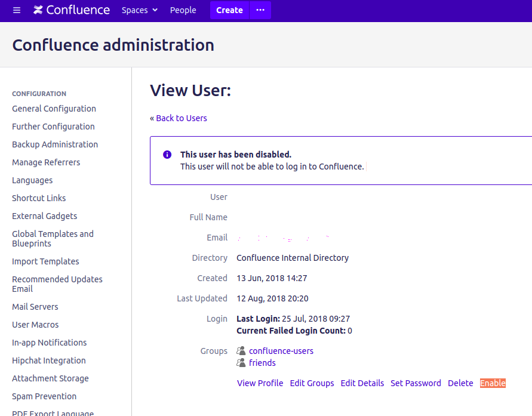Enable the disabled user
532x416 pixels.
(x=493, y=383)
